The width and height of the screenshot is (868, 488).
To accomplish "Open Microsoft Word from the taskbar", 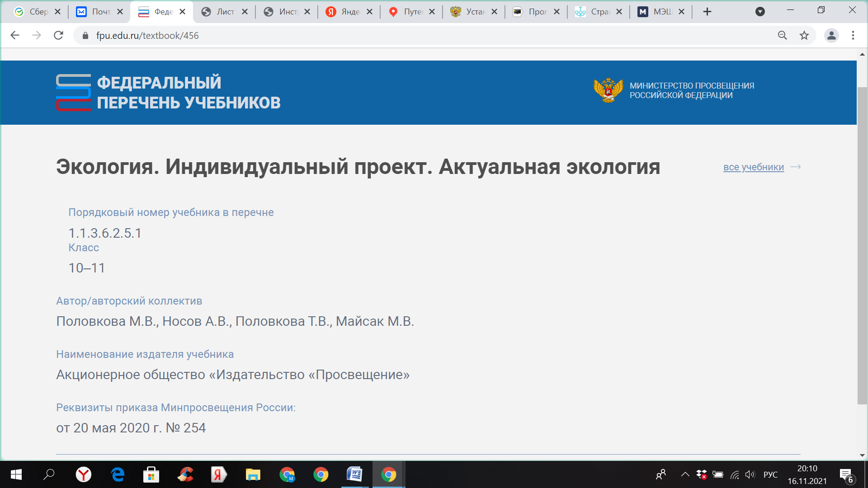I will 354,474.
